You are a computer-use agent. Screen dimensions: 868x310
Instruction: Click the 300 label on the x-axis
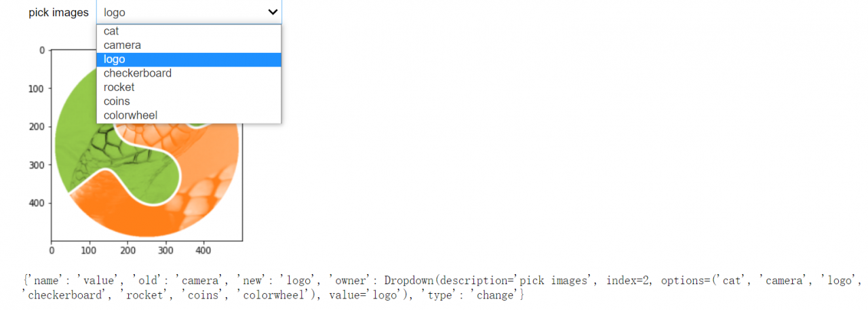coord(165,250)
